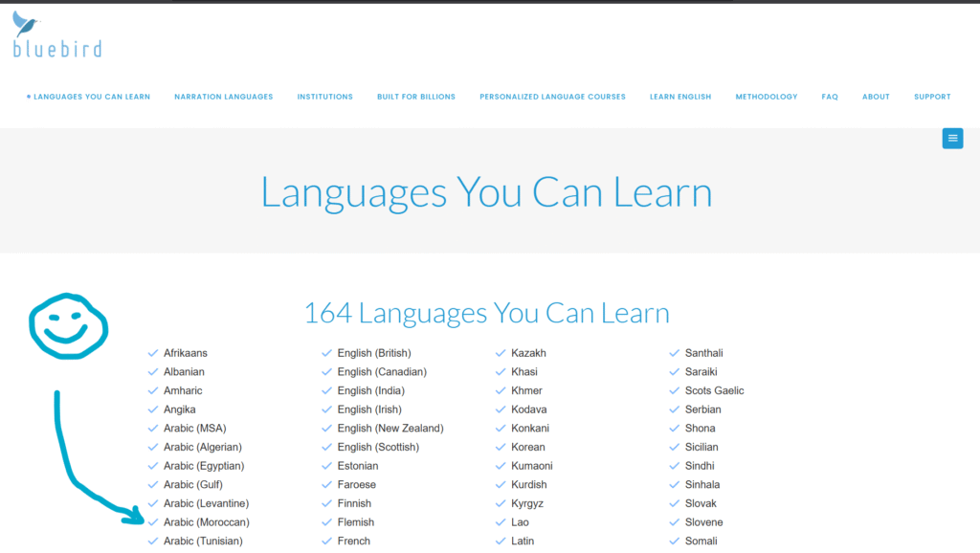980x553 pixels.
Task: Expand the Narration Languages menu item
Action: pyautogui.click(x=223, y=96)
